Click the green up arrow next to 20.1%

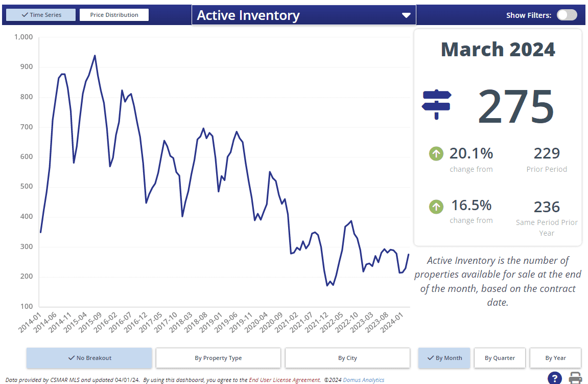click(436, 153)
